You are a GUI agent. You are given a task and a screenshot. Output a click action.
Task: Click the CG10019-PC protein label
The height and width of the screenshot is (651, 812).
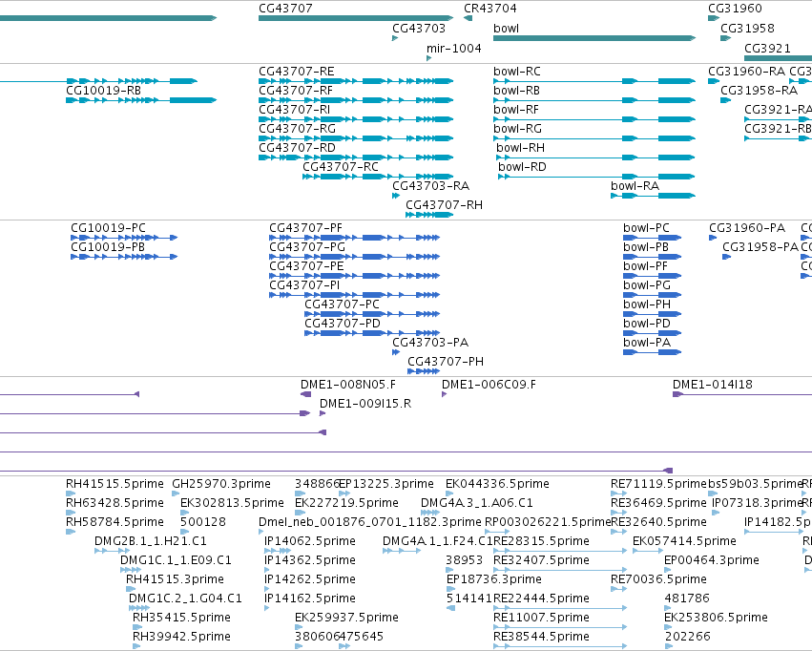click(x=108, y=228)
